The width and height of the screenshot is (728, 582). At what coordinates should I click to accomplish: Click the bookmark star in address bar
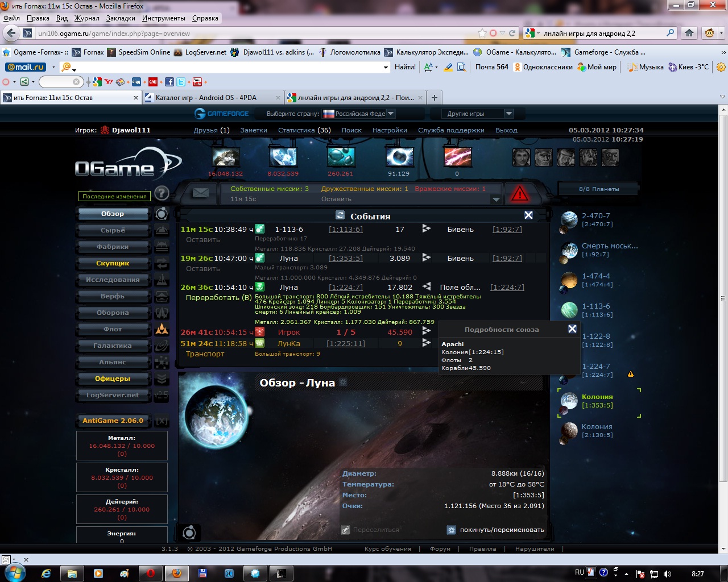482,33
